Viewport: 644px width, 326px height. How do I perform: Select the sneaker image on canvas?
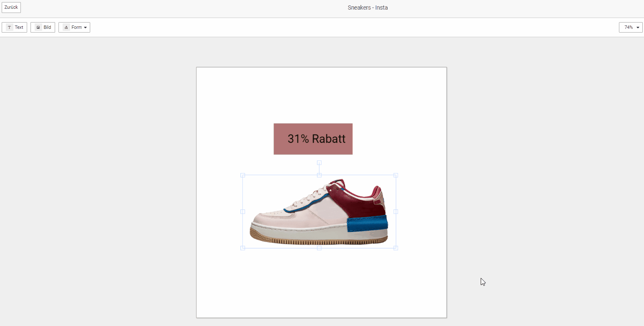(x=319, y=211)
